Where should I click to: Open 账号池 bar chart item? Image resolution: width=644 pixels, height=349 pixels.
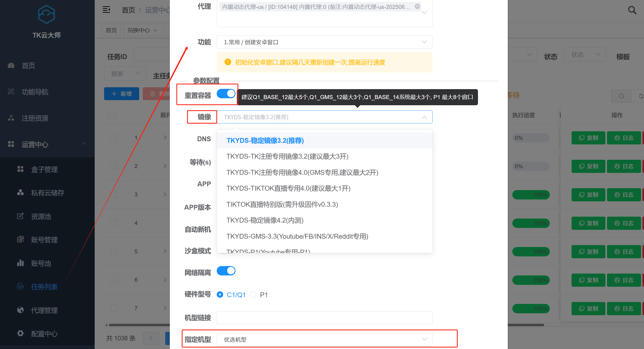(41, 263)
